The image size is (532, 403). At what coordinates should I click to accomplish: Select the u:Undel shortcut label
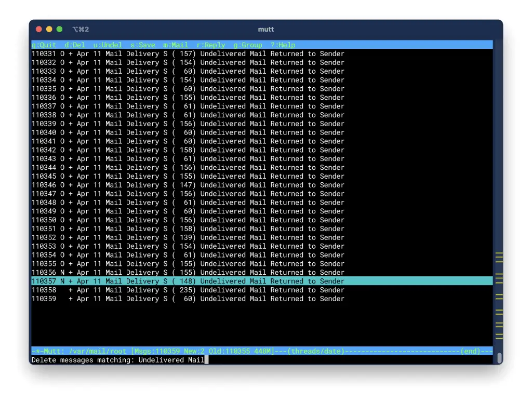click(x=108, y=45)
